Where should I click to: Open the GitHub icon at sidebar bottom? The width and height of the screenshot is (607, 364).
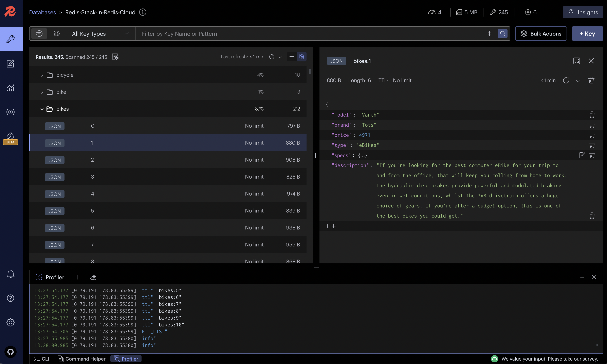pos(11,352)
